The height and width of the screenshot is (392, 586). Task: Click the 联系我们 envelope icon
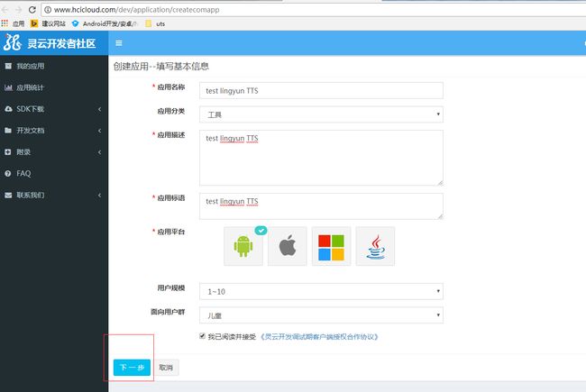[x=8, y=195]
